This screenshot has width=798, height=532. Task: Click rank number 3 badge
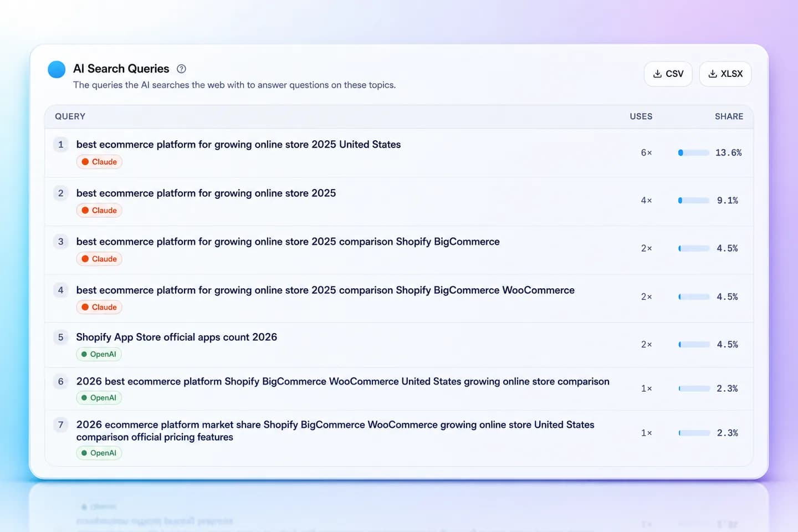[61, 242]
